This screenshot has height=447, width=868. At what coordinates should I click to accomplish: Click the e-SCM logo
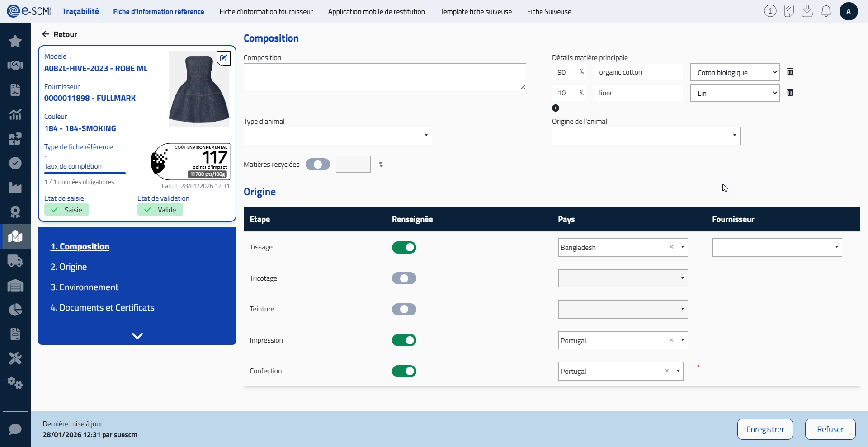click(x=29, y=11)
